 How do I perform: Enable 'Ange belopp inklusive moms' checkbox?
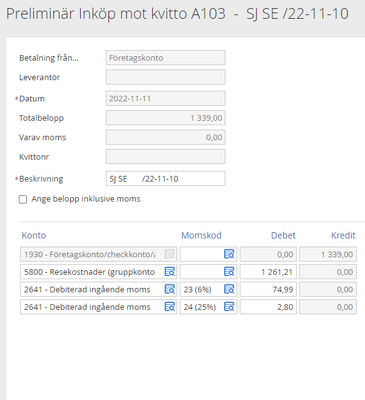click(23, 199)
